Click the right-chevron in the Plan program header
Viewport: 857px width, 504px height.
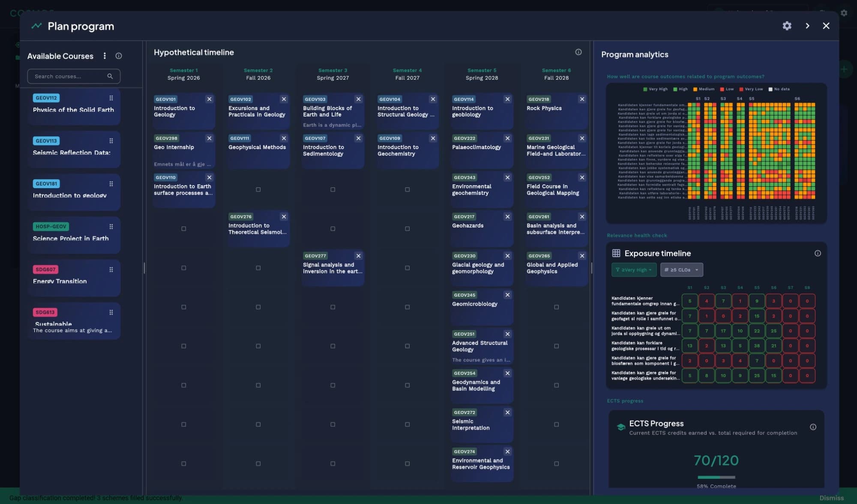tap(807, 26)
